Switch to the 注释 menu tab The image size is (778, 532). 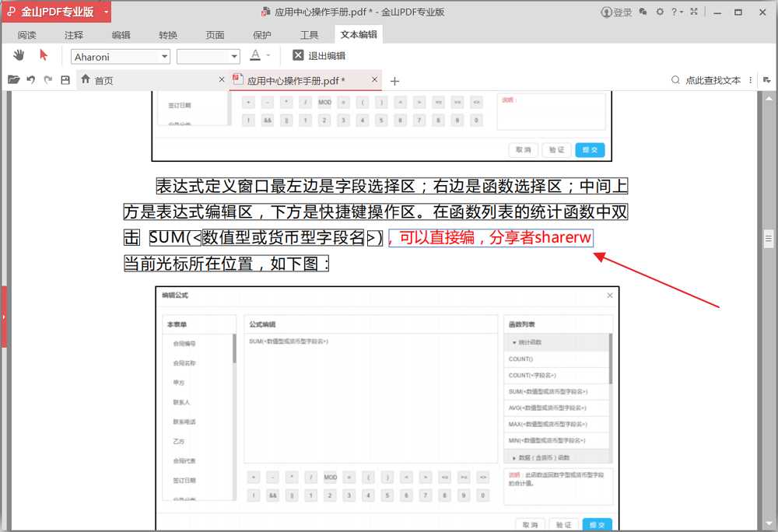(x=74, y=34)
